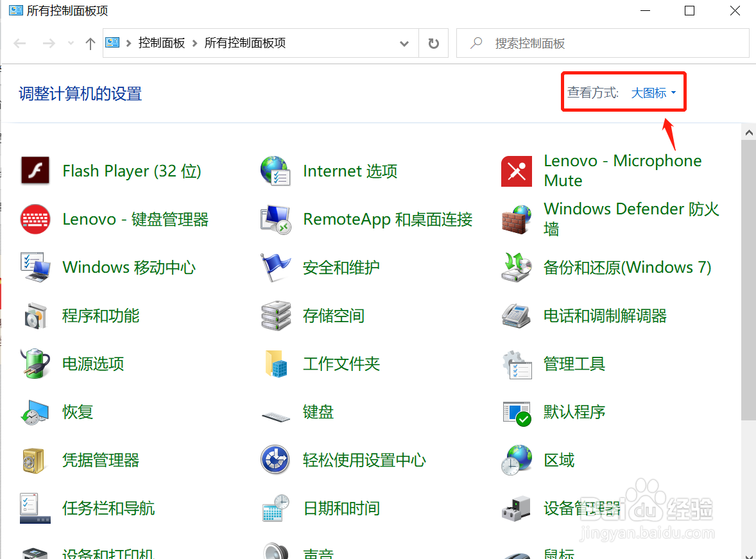Click the 存储空间 text link
The image size is (756, 559).
pos(334,315)
